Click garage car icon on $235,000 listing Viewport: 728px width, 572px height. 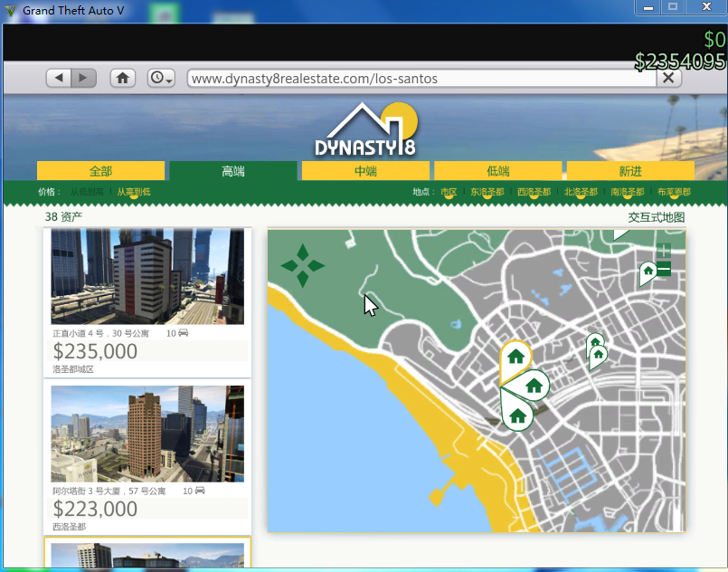pyautogui.click(x=184, y=333)
